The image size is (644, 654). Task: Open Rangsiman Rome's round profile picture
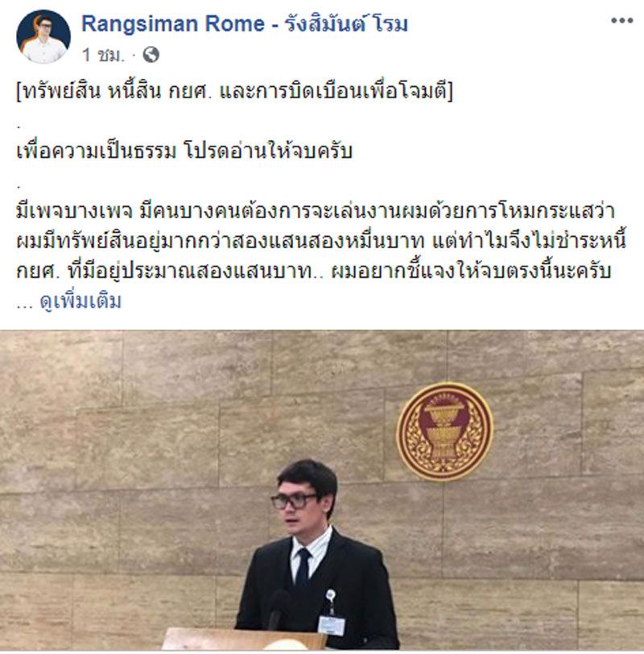pyautogui.click(x=43, y=37)
